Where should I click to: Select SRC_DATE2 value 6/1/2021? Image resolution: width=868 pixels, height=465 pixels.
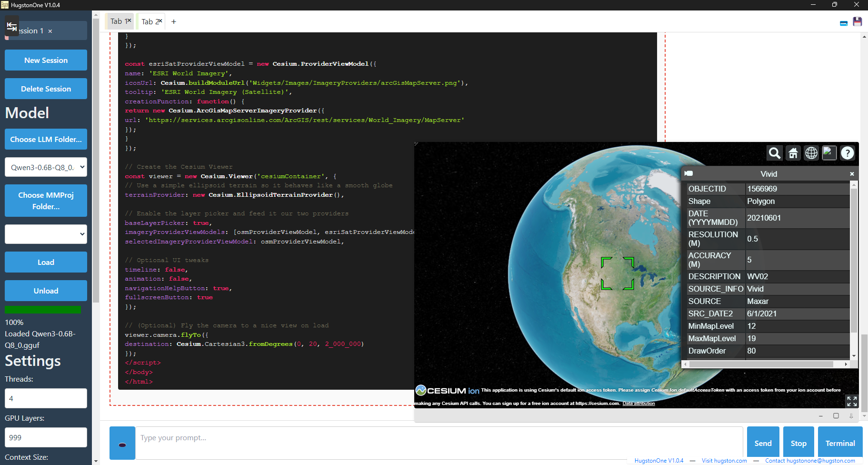pyautogui.click(x=761, y=314)
